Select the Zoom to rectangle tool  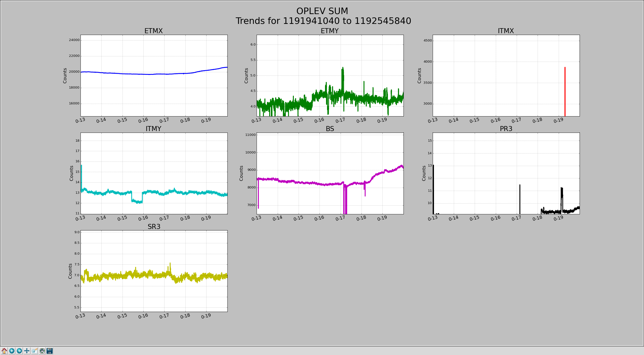(x=35, y=351)
